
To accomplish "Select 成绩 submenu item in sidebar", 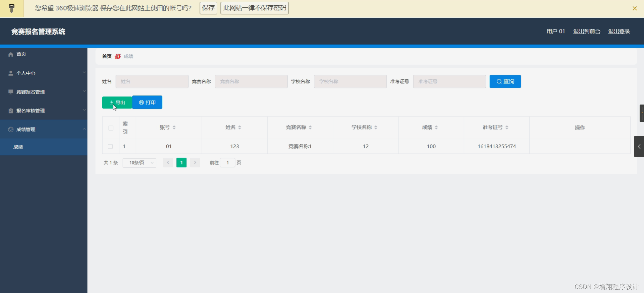I will 44,147.
